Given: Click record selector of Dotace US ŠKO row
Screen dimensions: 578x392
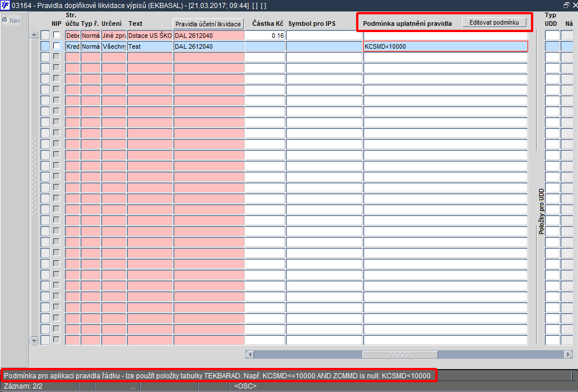Looking at the screenshot, I should 45,36.
